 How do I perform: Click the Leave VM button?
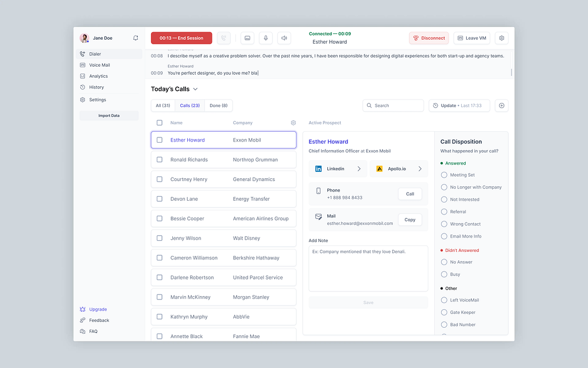click(472, 38)
